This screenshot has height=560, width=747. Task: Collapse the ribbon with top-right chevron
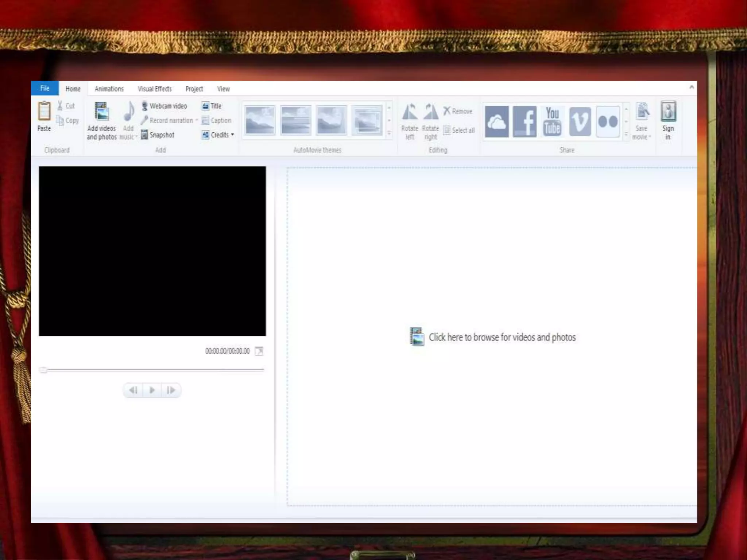691,87
